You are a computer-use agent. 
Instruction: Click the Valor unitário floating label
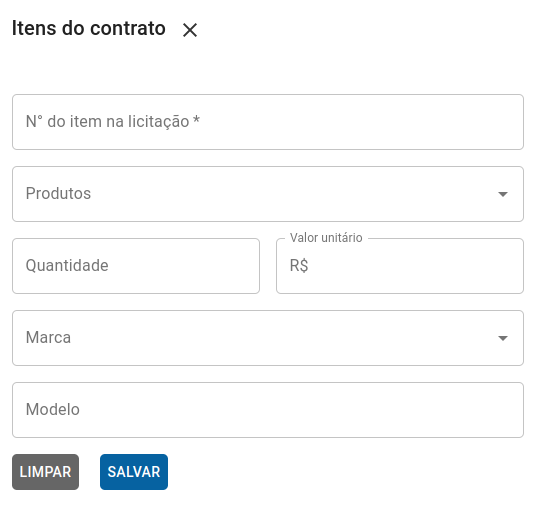pyautogui.click(x=326, y=238)
